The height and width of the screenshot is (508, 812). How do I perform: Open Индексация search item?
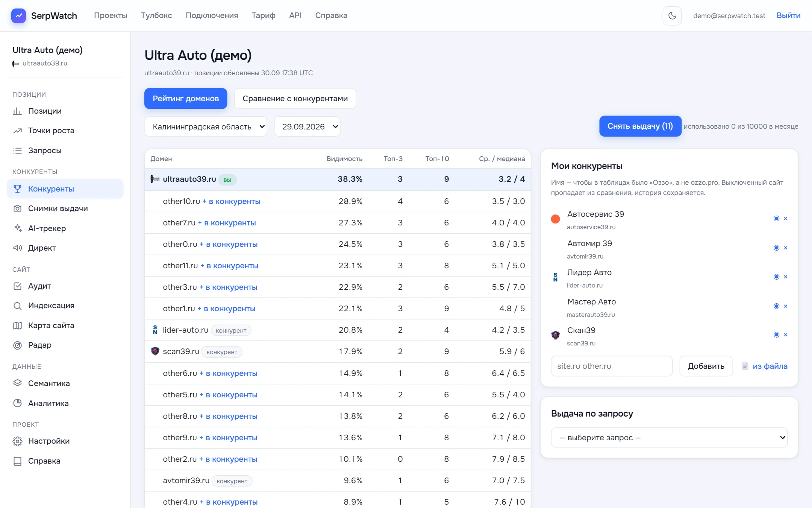click(65, 306)
